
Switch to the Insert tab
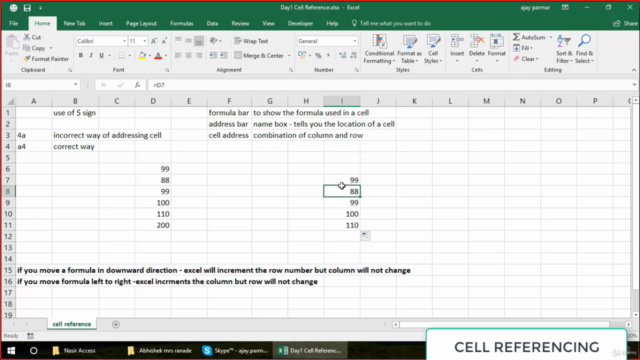105,24
